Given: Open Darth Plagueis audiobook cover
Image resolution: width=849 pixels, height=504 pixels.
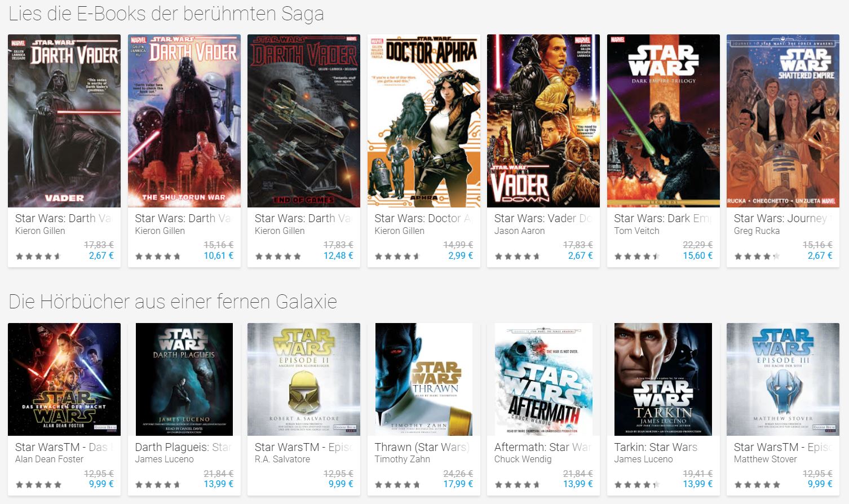Looking at the screenshot, I should pyautogui.click(x=184, y=379).
